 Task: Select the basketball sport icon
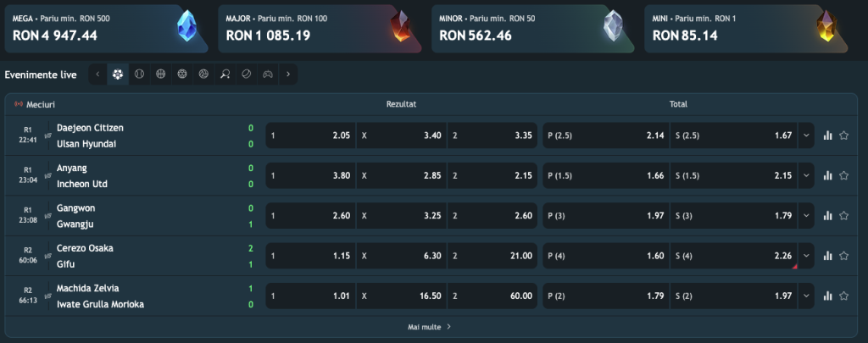(160, 75)
